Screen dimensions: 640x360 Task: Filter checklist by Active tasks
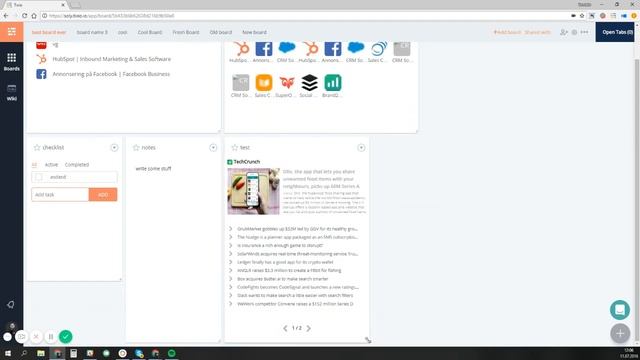(51, 165)
